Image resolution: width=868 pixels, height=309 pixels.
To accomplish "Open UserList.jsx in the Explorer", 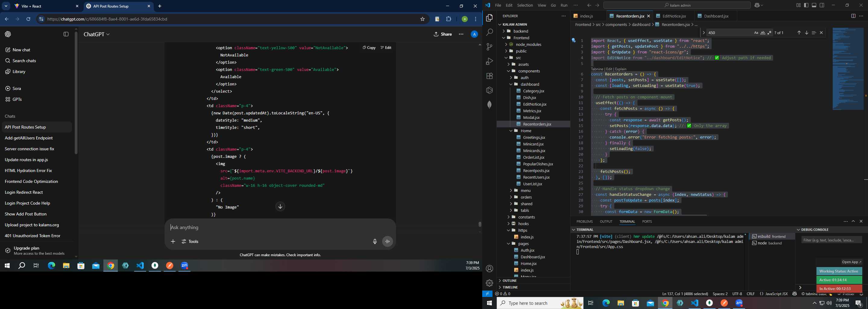I will [532, 184].
